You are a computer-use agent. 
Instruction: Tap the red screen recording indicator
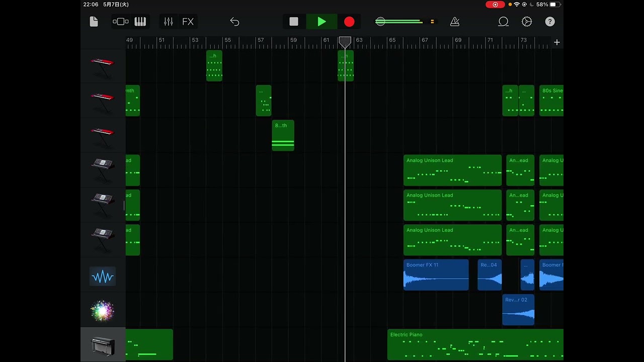[x=495, y=5]
